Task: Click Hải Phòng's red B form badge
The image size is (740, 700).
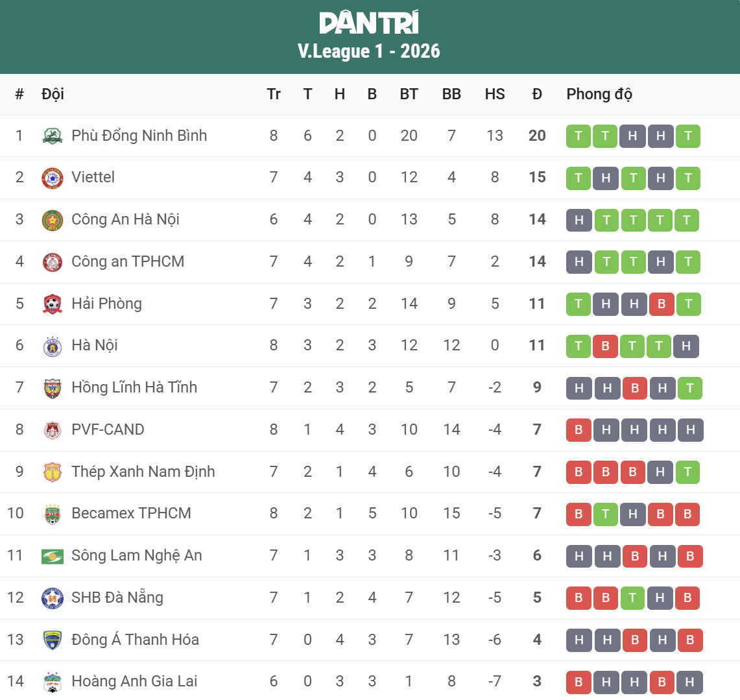Action: coord(662,304)
